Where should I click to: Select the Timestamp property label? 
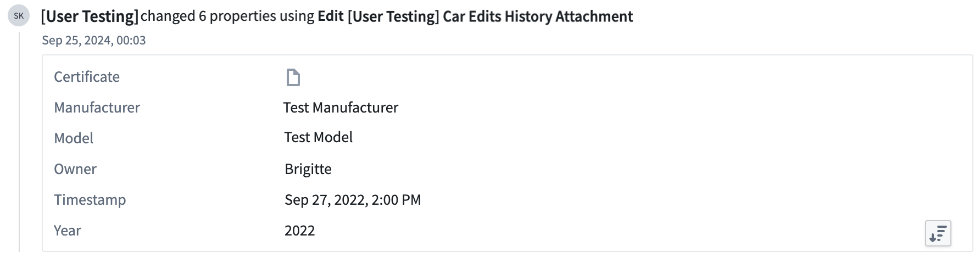click(x=90, y=199)
